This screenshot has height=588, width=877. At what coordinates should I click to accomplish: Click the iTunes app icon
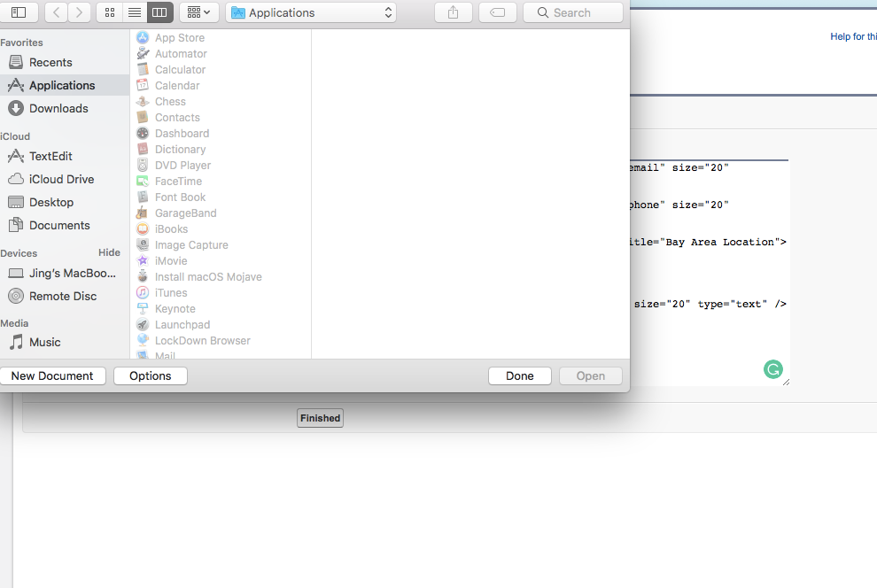pos(143,292)
